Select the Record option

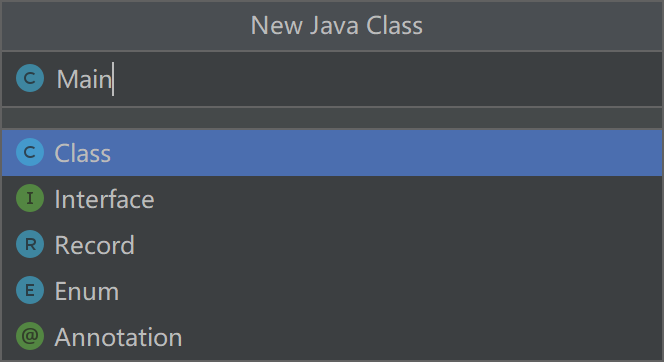tap(94, 245)
